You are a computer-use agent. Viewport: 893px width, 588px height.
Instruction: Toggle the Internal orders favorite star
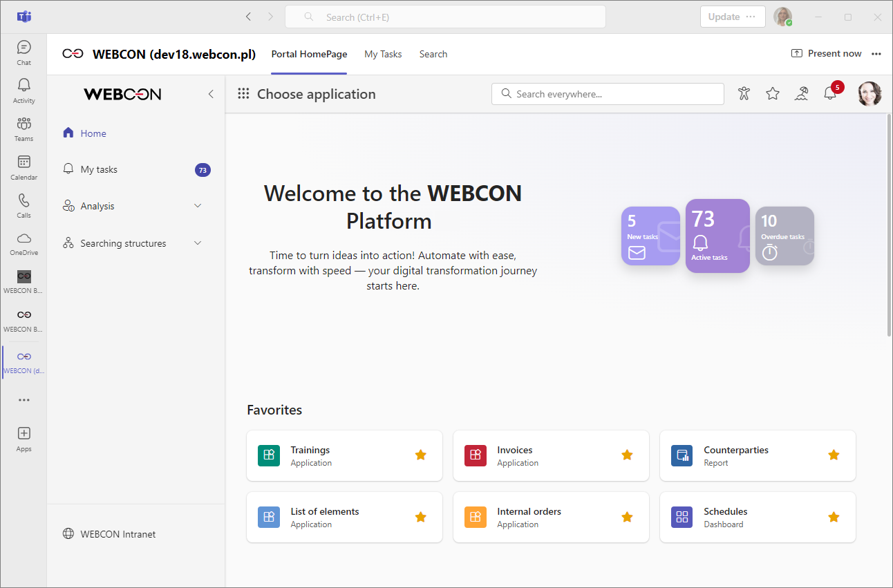click(x=628, y=517)
